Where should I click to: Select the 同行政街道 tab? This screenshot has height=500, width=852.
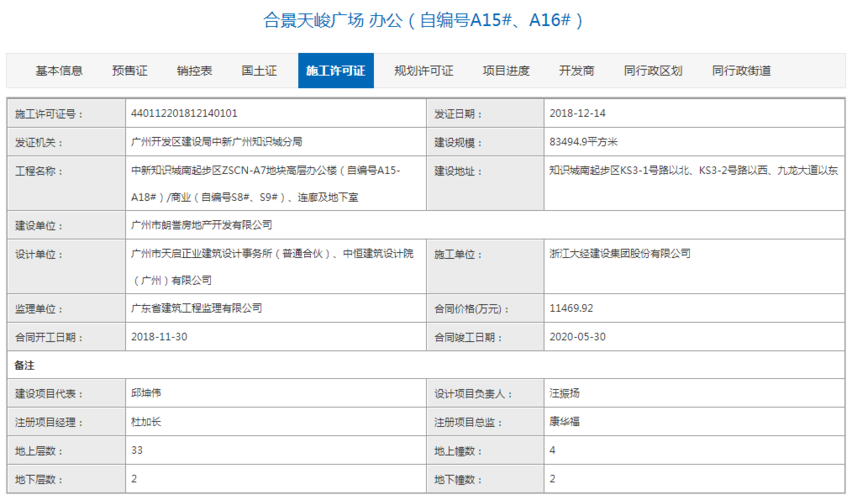tap(741, 71)
